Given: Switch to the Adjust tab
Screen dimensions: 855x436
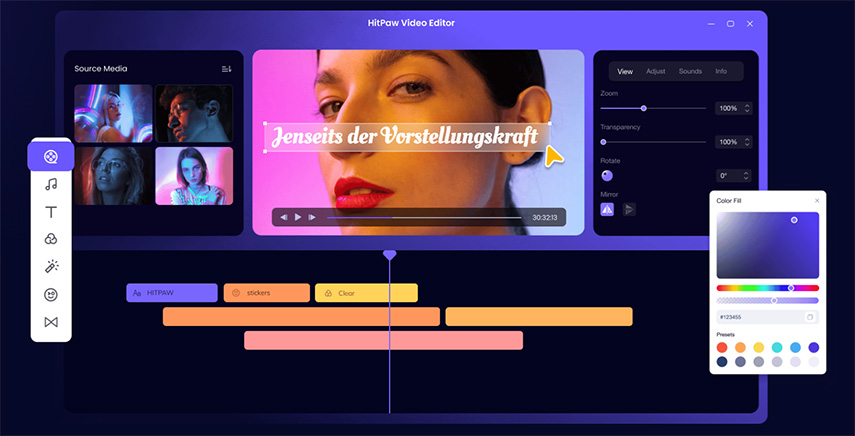Looking at the screenshot, I should pyautogui.click(x=655, y=71).
